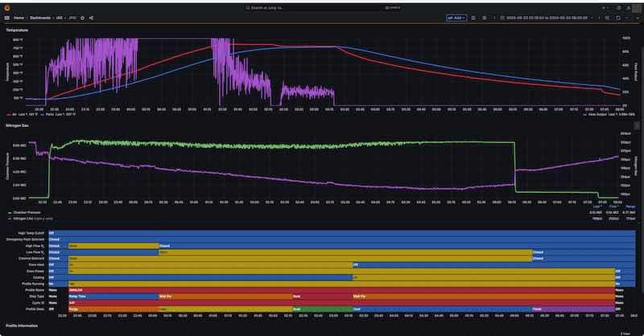The width and height of the screenshot is (644, 336).
Task: Sort legend by Range column header
Action: click(x=630, y=207)
